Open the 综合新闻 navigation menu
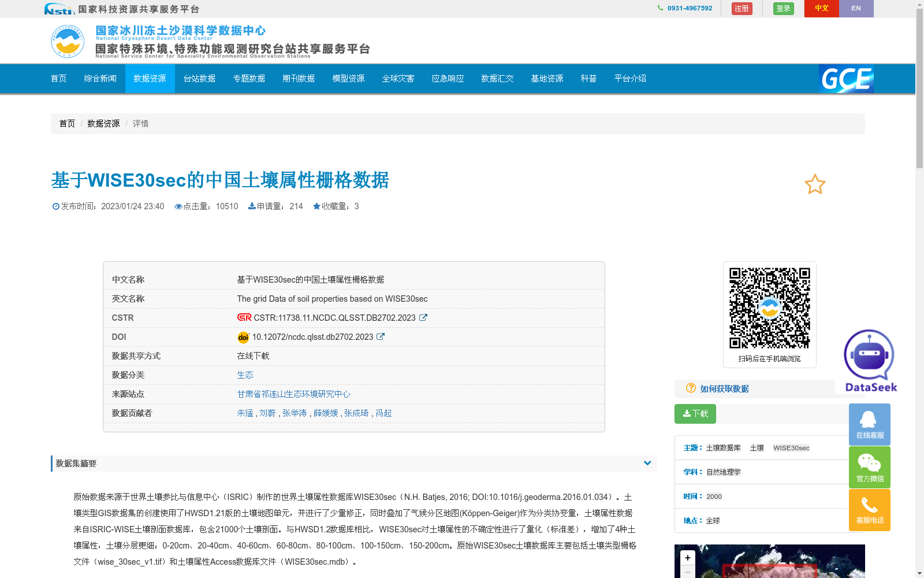This screenshot has height=578, width=924. point(100,79)
